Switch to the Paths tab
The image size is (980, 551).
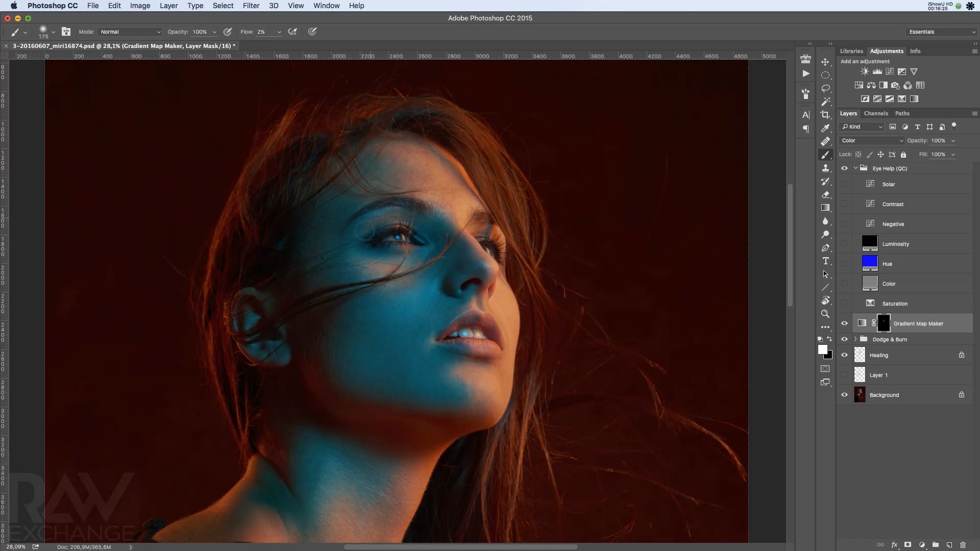[902, 113]
